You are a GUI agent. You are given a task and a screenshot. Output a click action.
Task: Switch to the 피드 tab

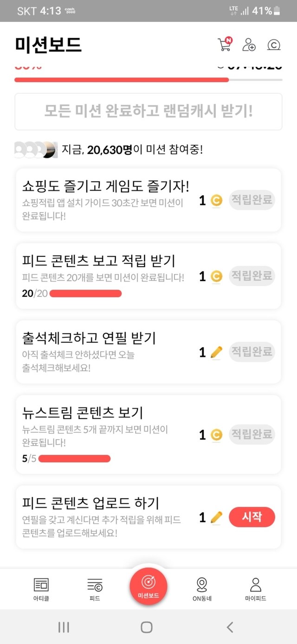95,589
